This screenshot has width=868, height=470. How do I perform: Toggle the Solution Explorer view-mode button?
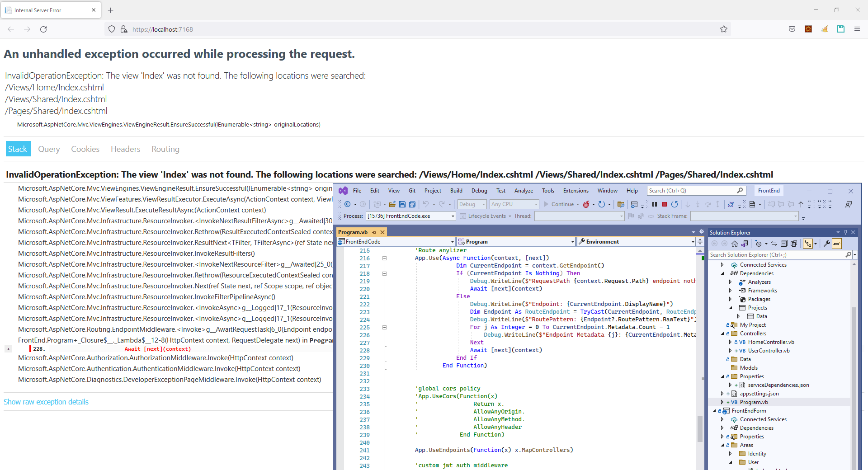pos(808,244)
